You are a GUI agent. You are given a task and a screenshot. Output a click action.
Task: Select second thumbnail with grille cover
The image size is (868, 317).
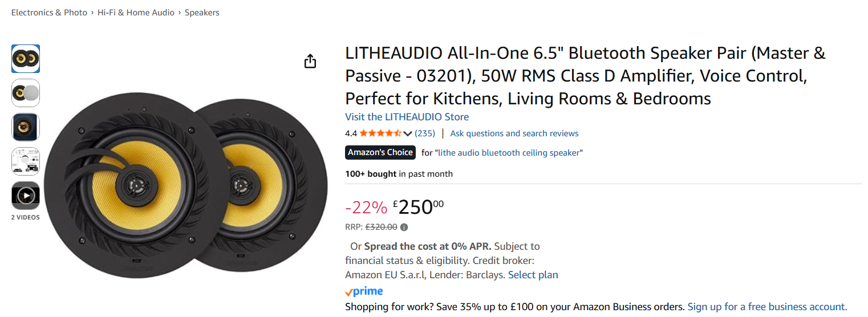(x=26, y=93)
